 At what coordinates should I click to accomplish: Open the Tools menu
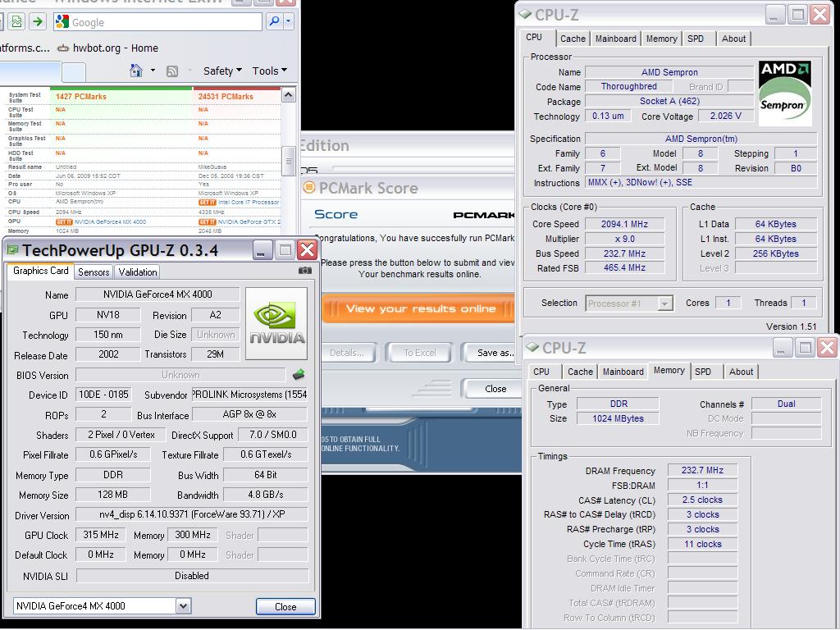269,71
